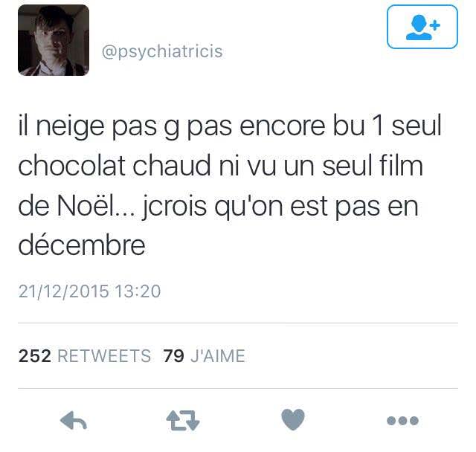Click the tweet time 13:20
The width and height of the screenshot is (476, 452).
[x=138, y=291]
